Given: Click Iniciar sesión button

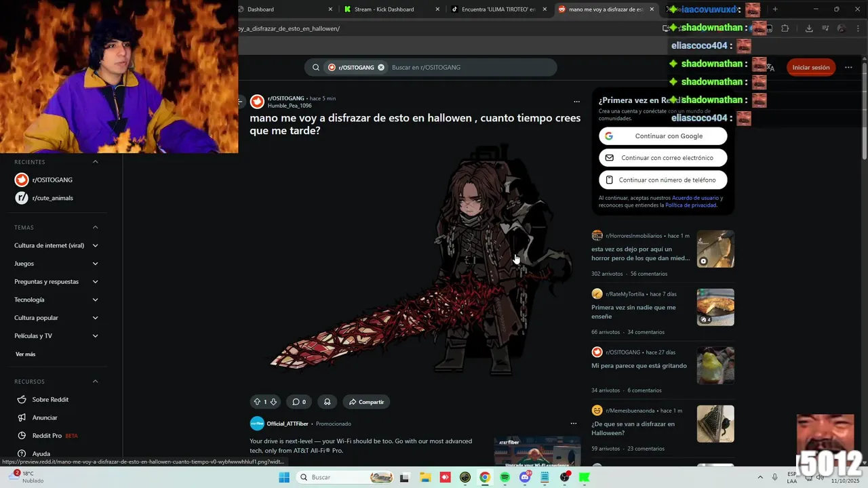Looking at the screenshot, I should point(811,67).
